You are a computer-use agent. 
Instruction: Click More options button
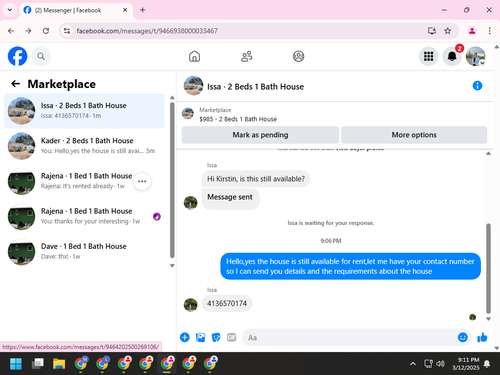[414, 135]
